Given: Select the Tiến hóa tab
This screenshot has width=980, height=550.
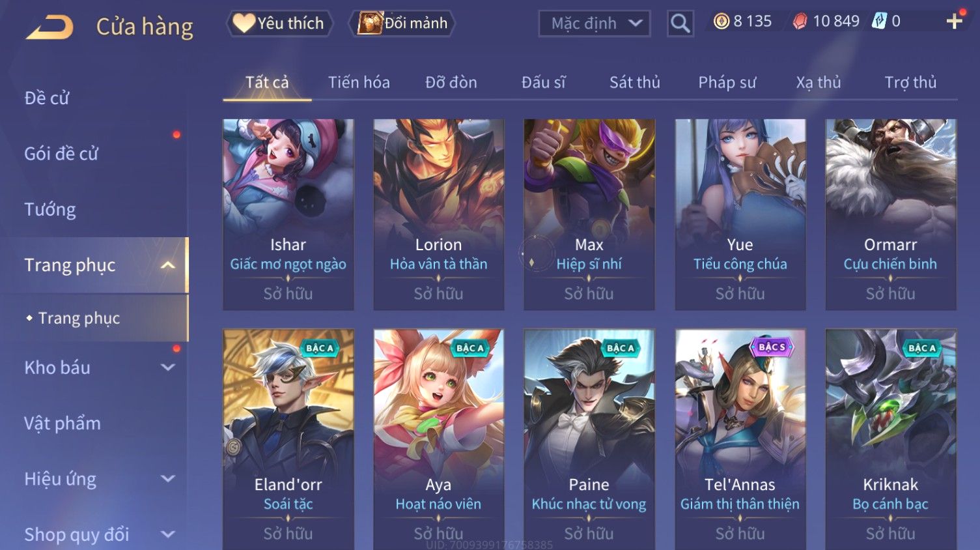Looking at the screenshot, I should click(359, 83).
